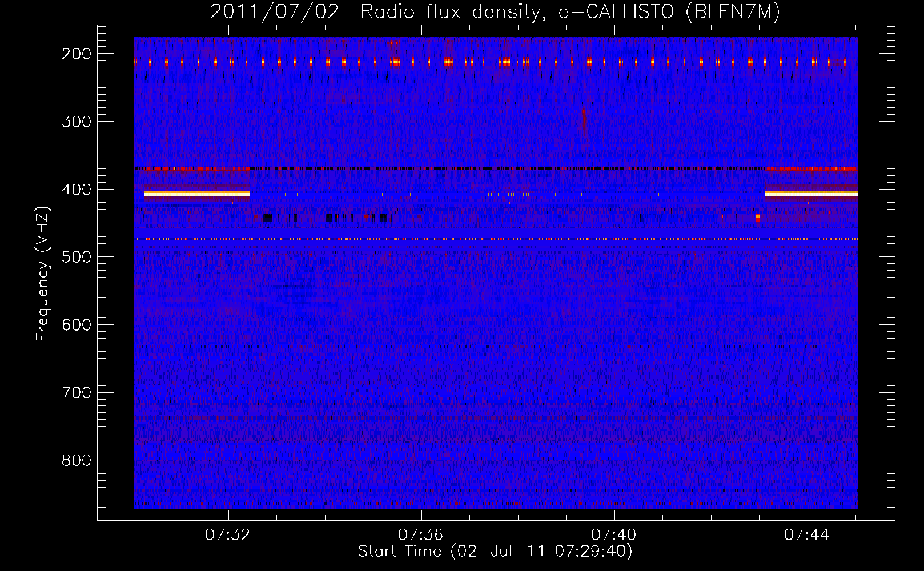Click the small red-yellow spot near 07:43 at 440 MHz

pos(758,218)
